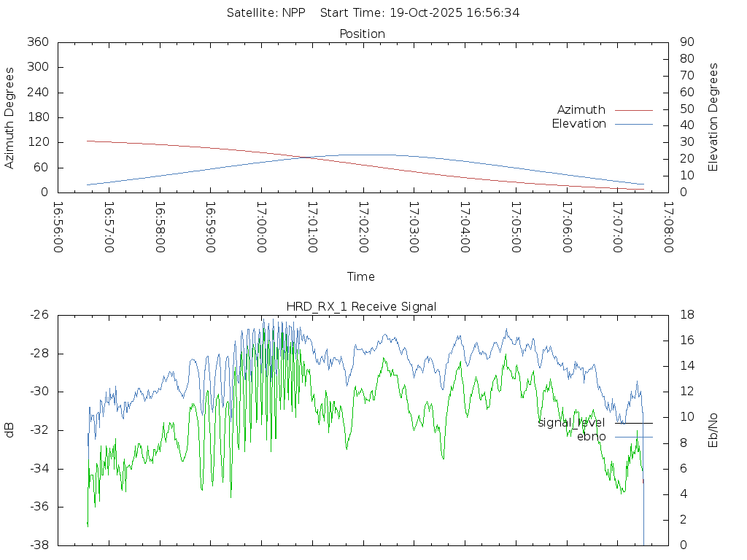Click the Elevation legend label
Screen dimensions: 747x560
pos(578,124)
